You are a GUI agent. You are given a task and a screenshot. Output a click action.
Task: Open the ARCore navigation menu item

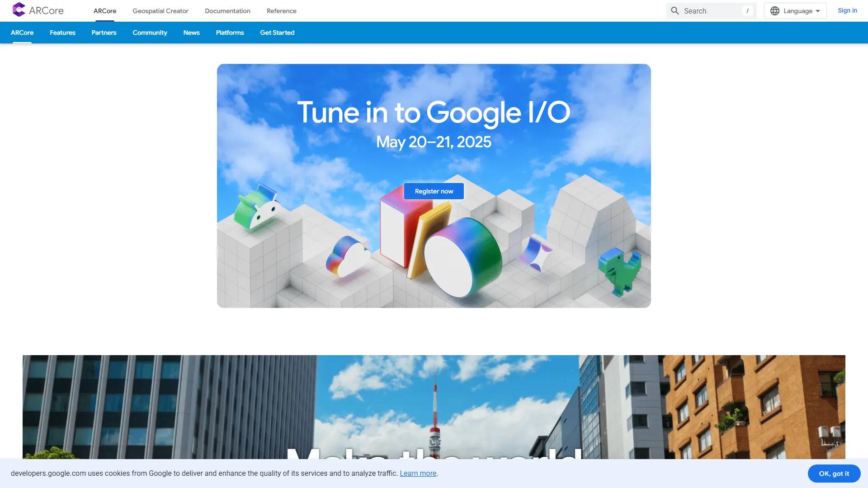[x=104, y=10]
